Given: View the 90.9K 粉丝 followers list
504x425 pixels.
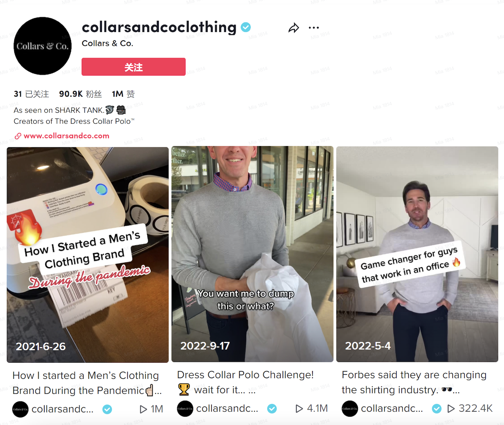Looking at the screenshot, I should click(80, 94).
